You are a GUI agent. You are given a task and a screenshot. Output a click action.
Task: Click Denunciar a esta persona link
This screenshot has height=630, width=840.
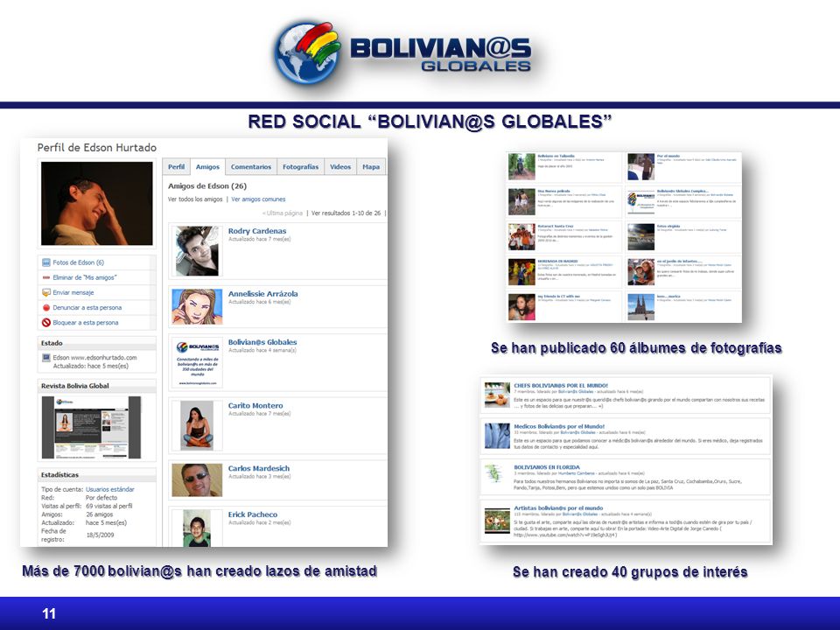pos(87,307)
